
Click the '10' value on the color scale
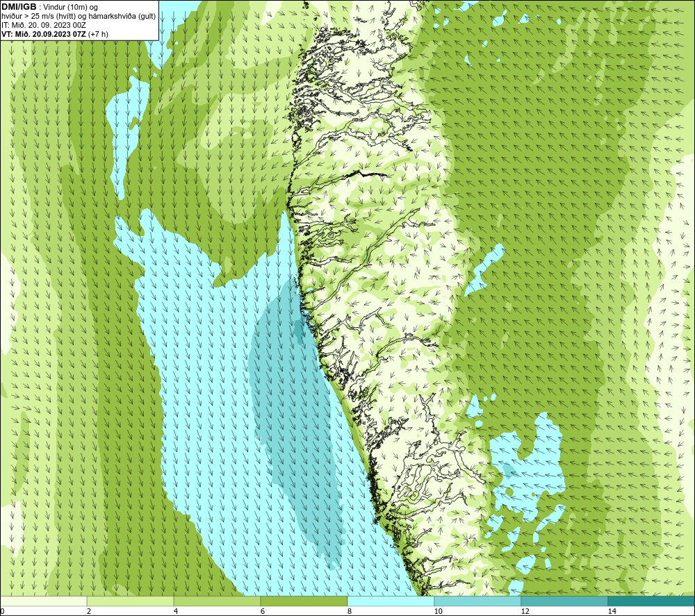click(x=439, y=611)
